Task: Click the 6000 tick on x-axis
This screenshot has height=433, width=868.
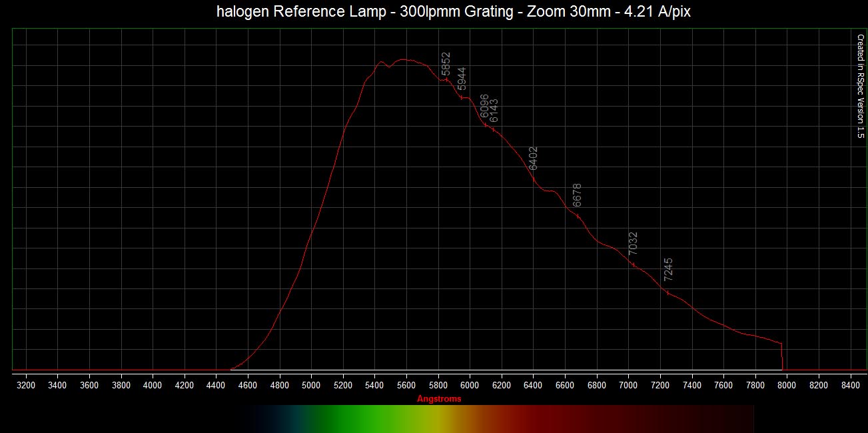Action: point(470,385)
